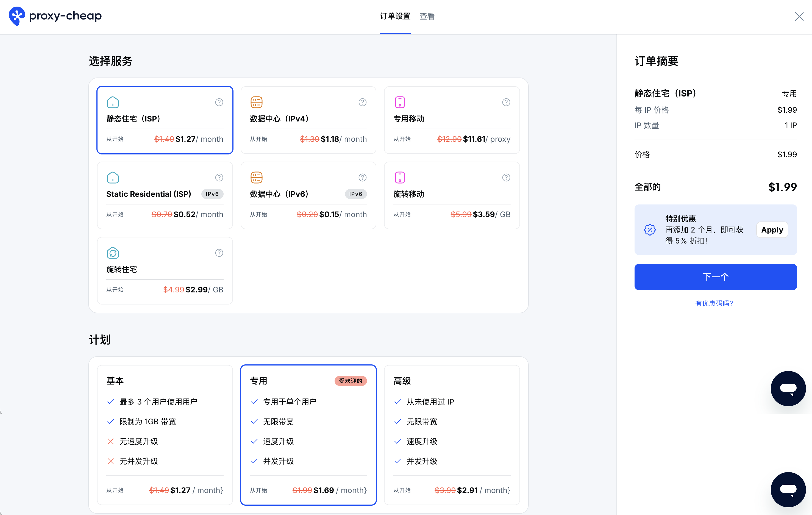Click the server icon on 数据中心（IPv4）card
812x515 pixels.
click(257, 102)
